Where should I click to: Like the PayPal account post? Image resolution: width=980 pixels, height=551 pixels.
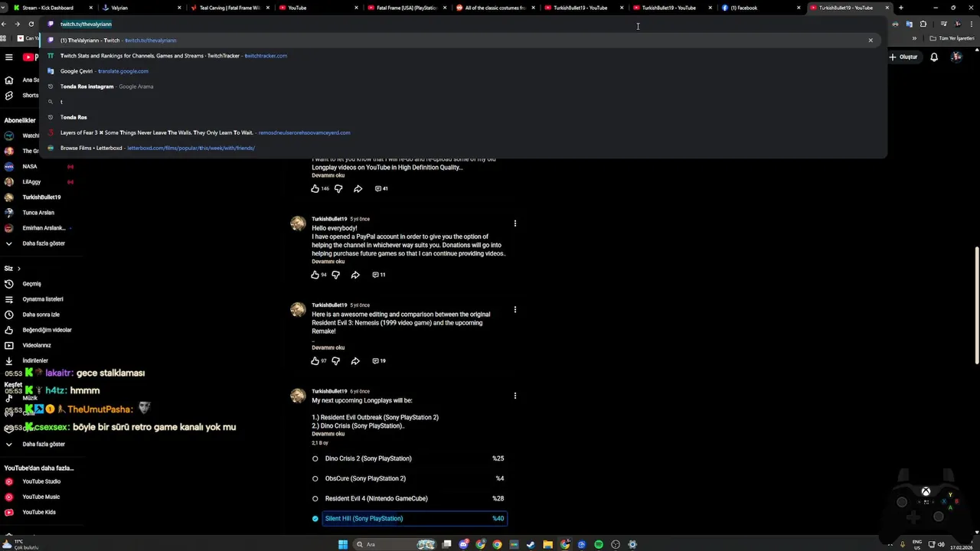coord(315,275)
